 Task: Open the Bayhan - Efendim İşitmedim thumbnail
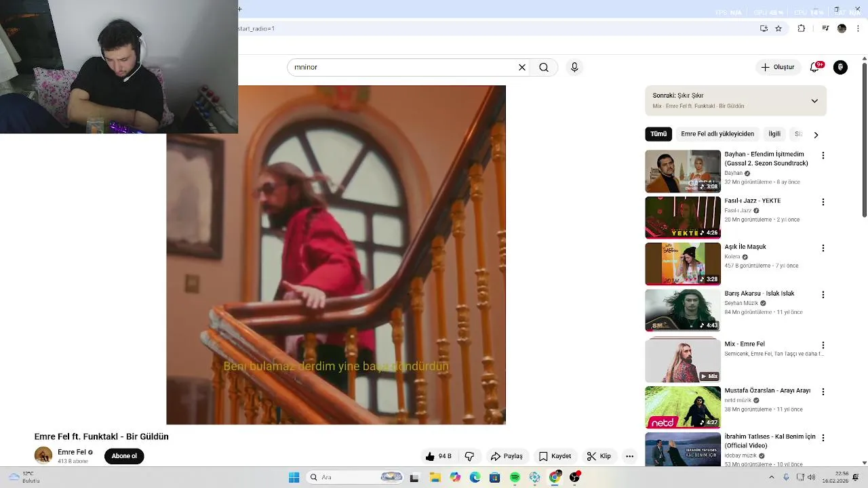683,171
